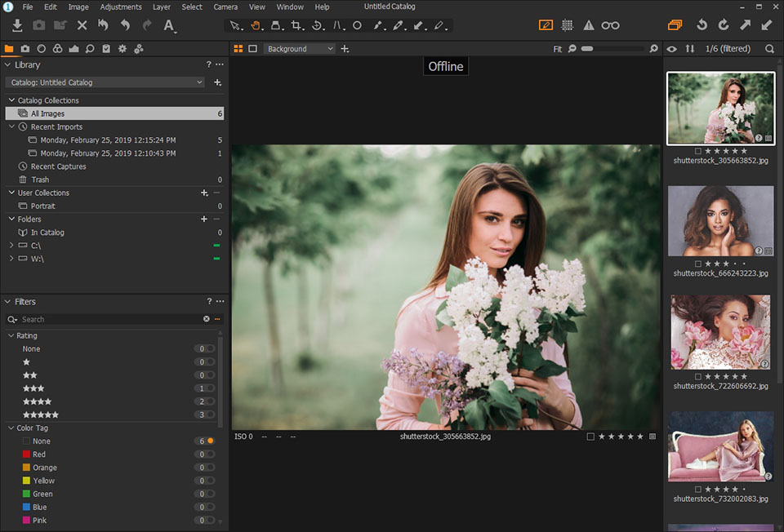Collapse the Catalog Collections section
784x532 pixels.
coord(11,100)
